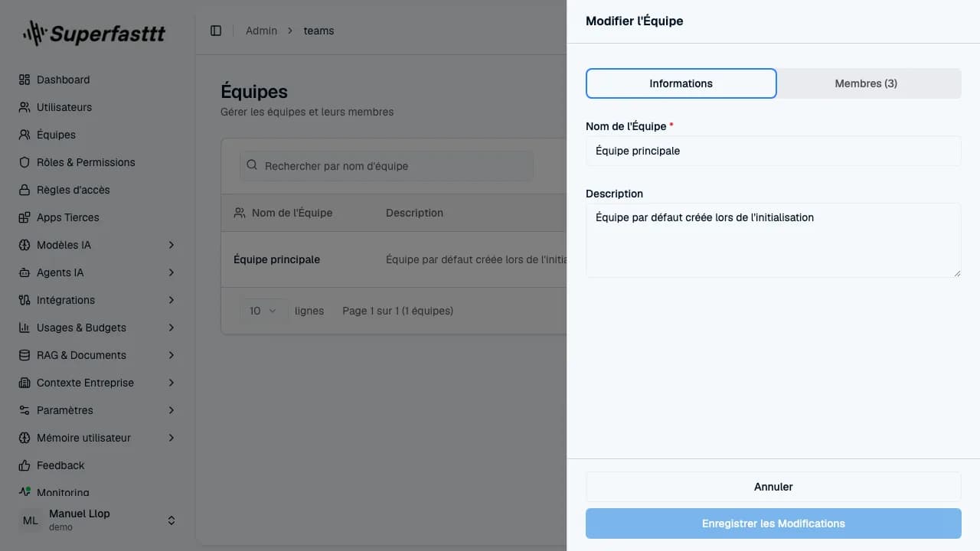Image resolution: width=980 pixels, height=551 pixels.
Task: Switch to the Informations tab
Action: coord(681,83)
